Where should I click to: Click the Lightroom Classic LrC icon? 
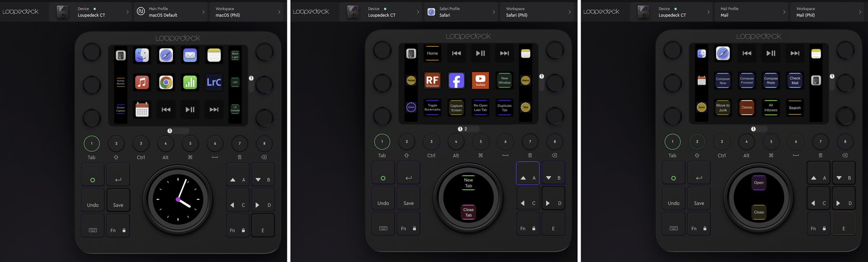point(214,82)
